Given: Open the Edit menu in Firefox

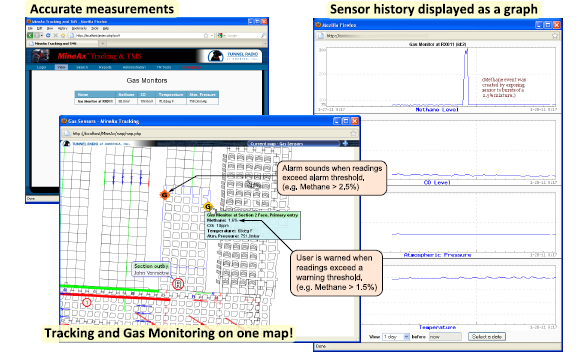Looking at the screenshot, I should (x=39, y=29).
